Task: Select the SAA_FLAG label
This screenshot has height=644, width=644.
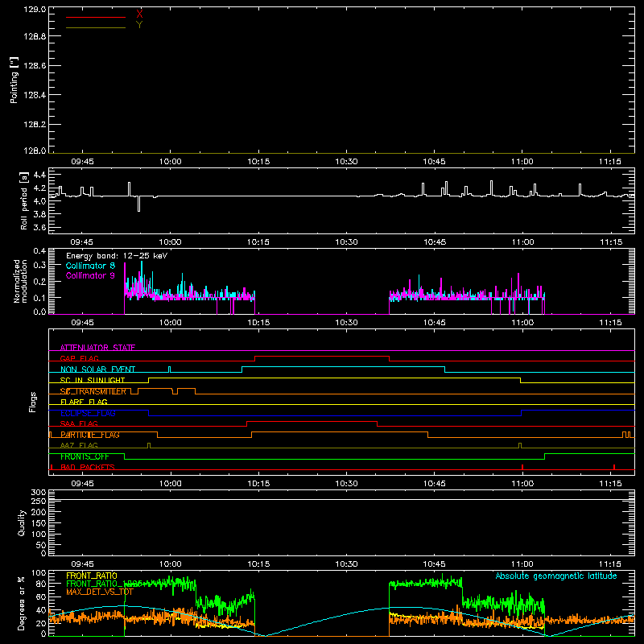Action: (79, 423)
